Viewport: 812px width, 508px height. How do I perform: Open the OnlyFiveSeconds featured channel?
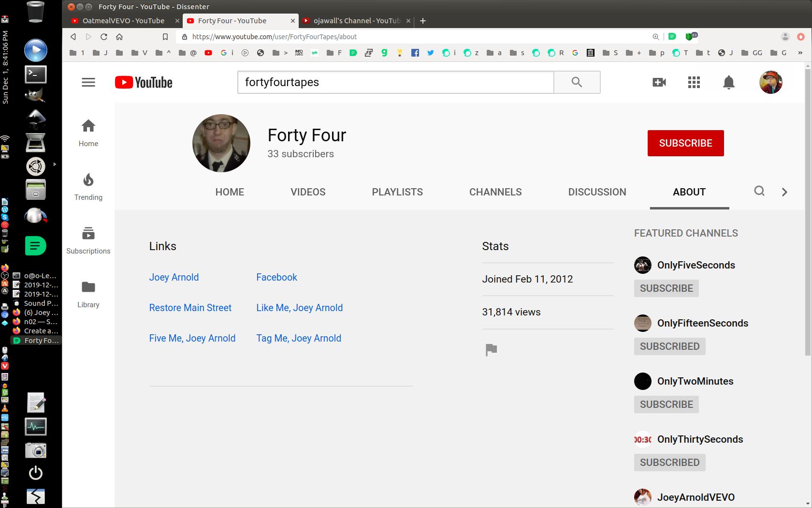(696, 265)
